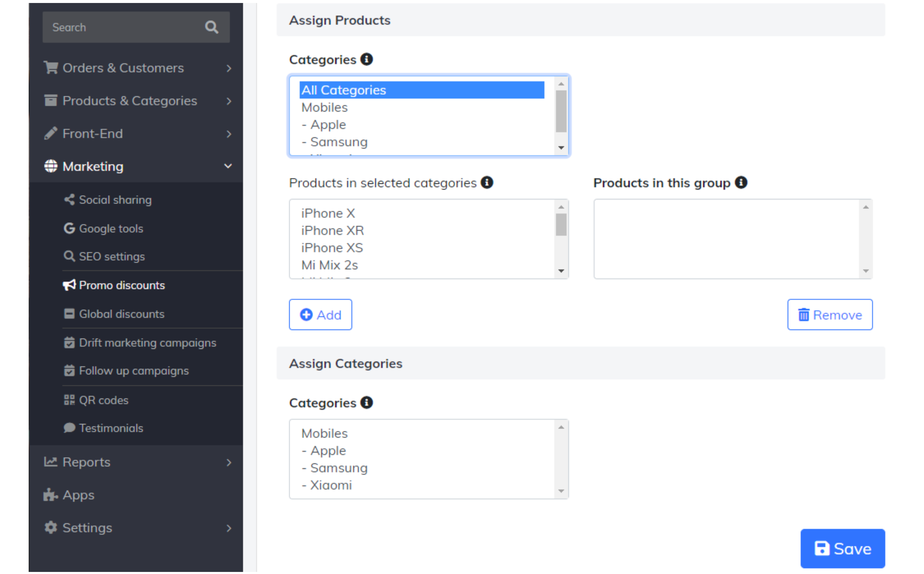This screenshot has width=924, height=574.
Task: Select iPhone XR in products list
Action: pos(332,231)
